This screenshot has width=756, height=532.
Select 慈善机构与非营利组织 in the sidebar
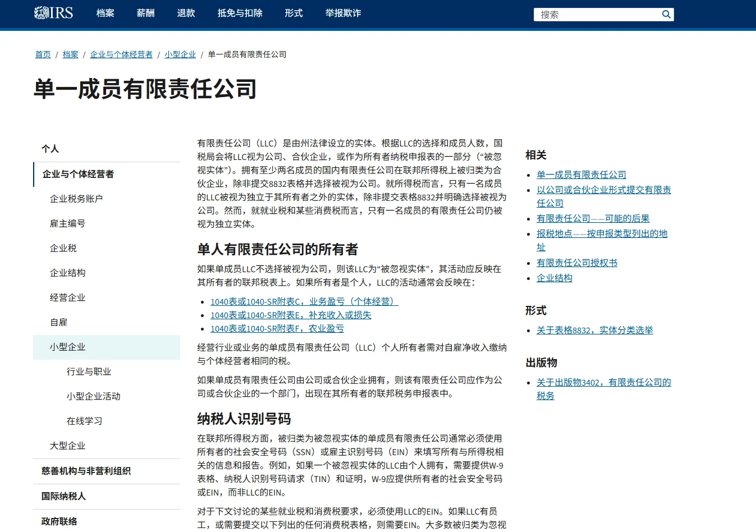(x=107, y=471)
